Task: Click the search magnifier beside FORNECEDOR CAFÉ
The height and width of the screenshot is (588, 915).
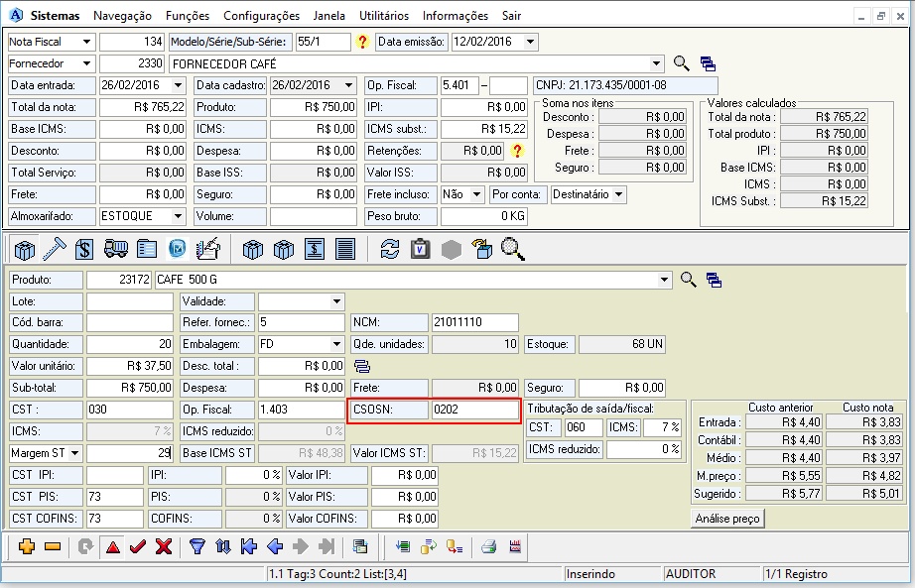Action: (681, 63)
